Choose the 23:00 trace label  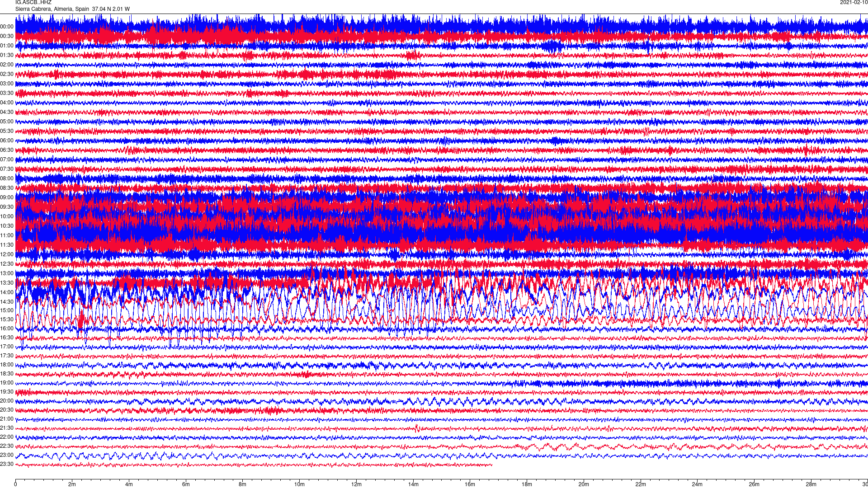(x=7, y=455)
